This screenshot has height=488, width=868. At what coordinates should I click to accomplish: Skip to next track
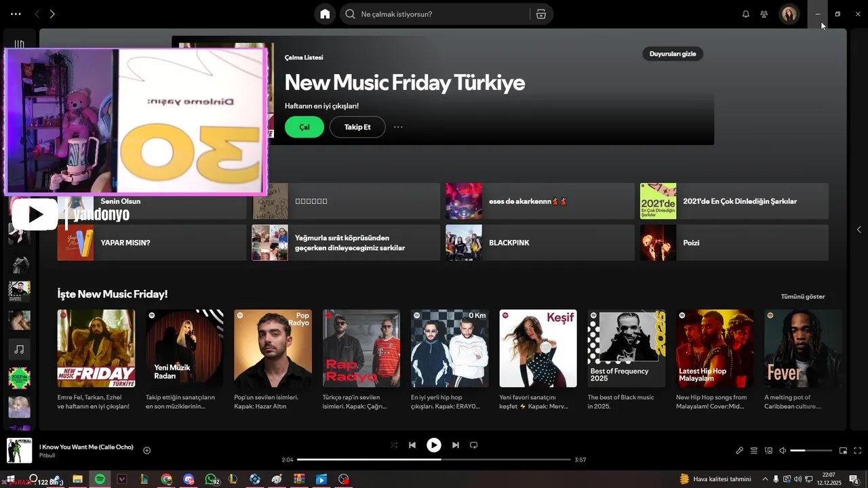(x=456, y=445)
